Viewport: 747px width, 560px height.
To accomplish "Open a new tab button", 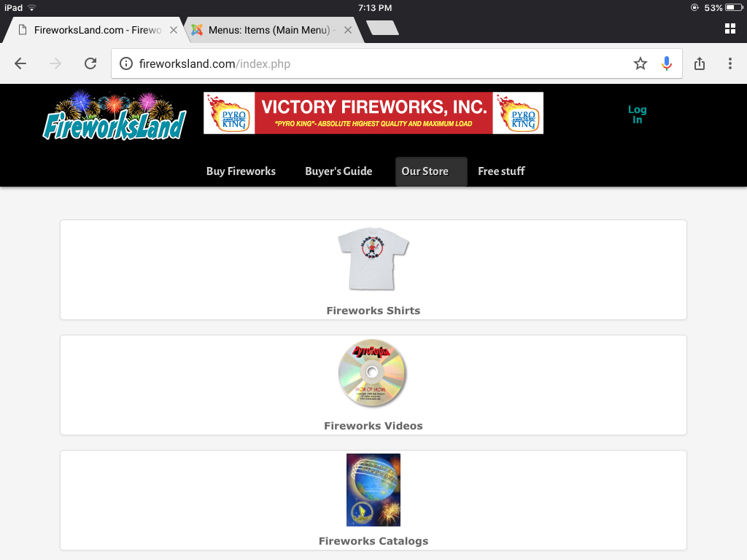I will click(382, 28).
